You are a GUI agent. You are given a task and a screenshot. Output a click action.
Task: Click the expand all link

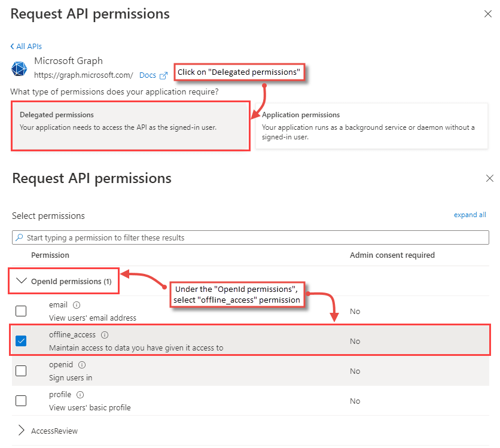[469, 215]
